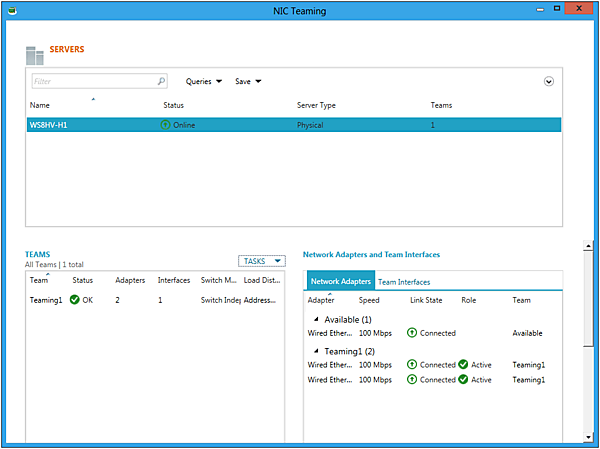Collapse the Teaming1 (2) adapter group
Image resolution: width=600 pixels, height=449 pixels.
point(317,351)
